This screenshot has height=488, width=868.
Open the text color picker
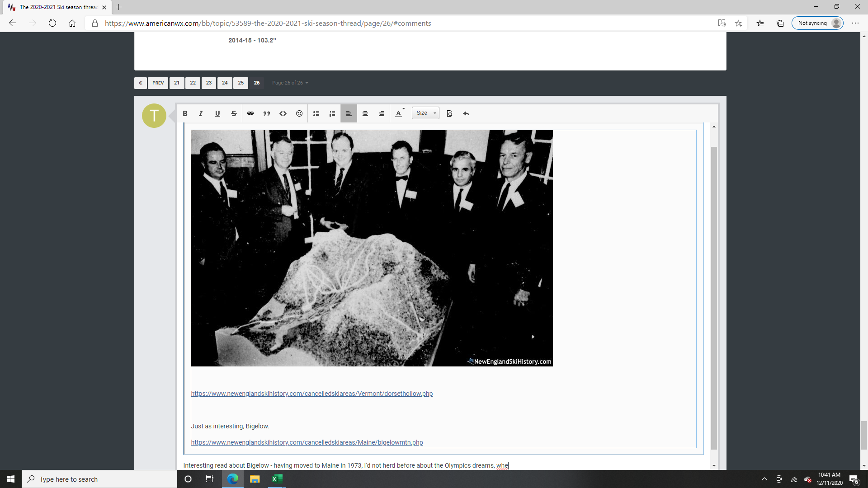point(399,113)
